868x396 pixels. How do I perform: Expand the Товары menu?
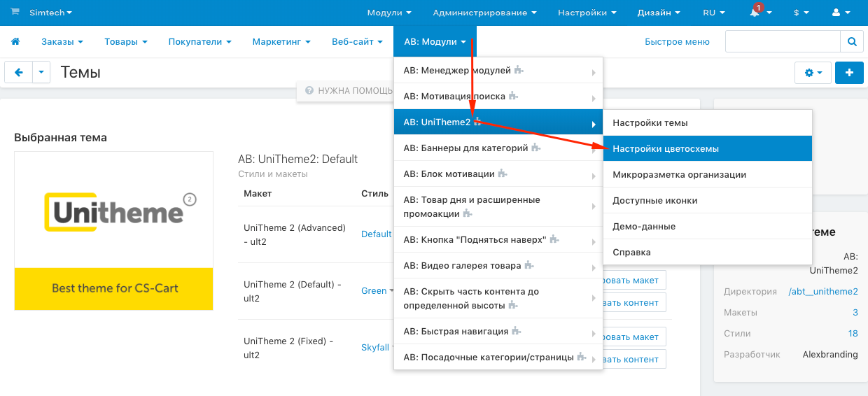click(126, 42)
